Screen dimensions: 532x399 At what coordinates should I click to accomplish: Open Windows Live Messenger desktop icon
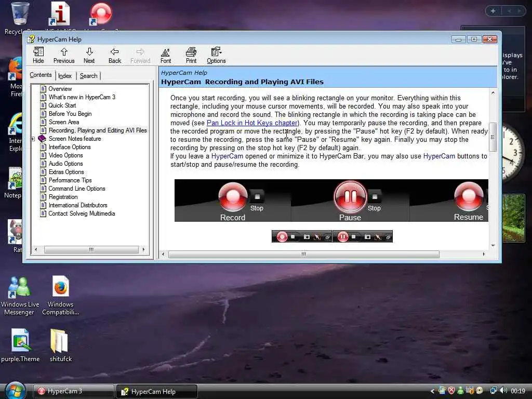point(20,296)
